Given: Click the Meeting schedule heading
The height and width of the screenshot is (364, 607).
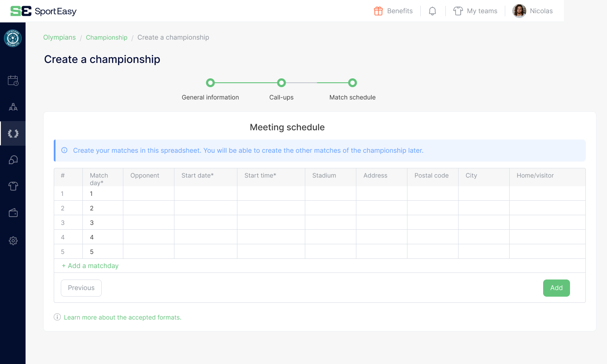Looking at the screenshot, I should click(287, 127).
